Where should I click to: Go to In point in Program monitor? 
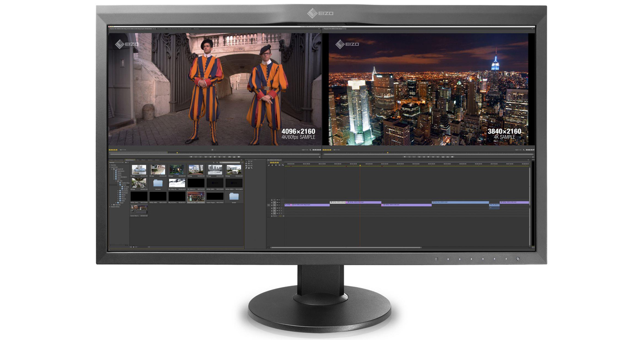pos(419,157)
